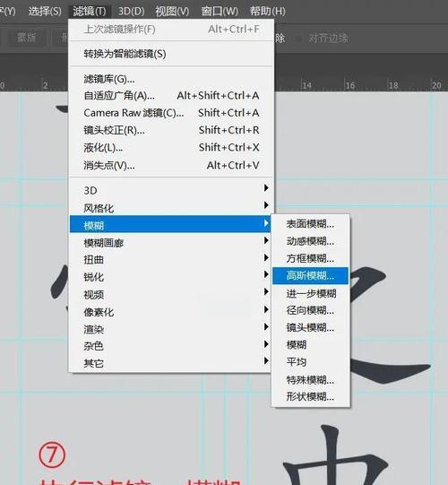Screen dimensions: 448x485
Task: Choose 径向模糊... radial blur
Action: coord(310,310)
